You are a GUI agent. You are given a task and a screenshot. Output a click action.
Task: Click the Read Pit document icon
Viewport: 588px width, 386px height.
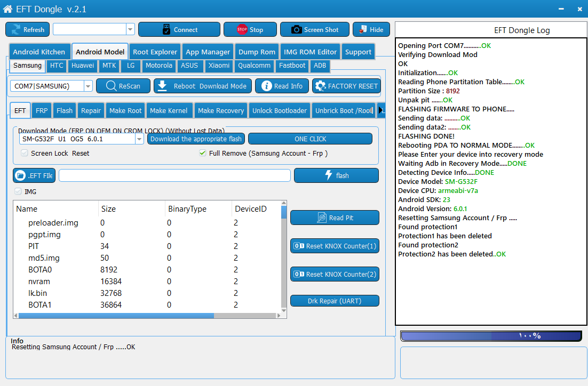[322, 218]
